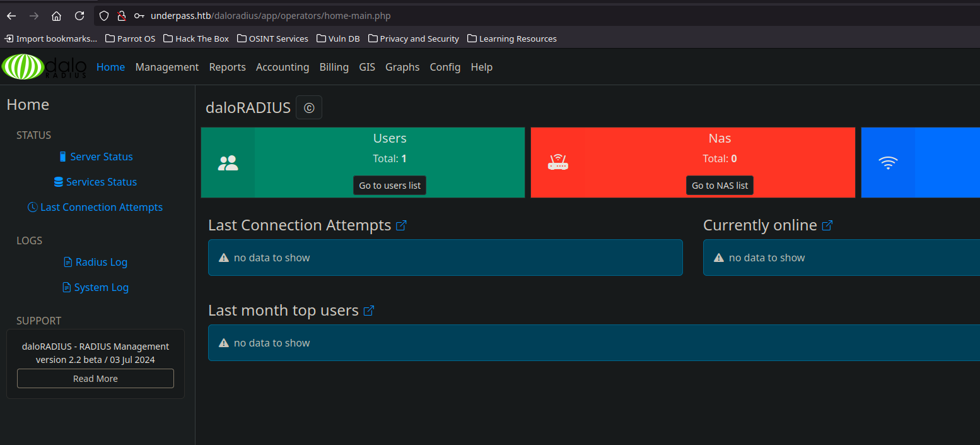
Task: Open the Reports menu
Action: (228, 67)
